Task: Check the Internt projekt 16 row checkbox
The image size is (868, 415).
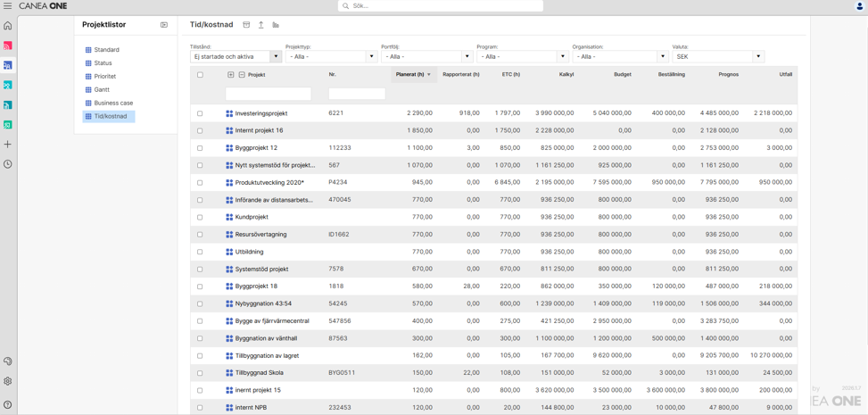Action: click(x=200, y=131)
